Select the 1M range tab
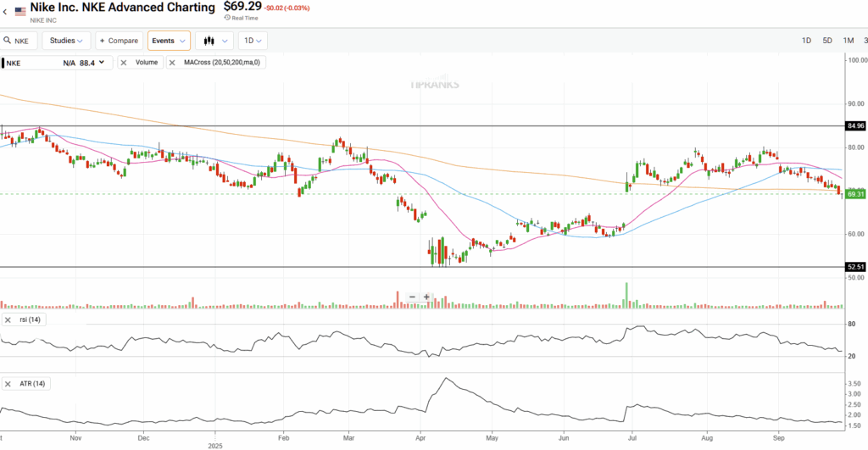Screen dimensions: 868x450 point(848,41)
